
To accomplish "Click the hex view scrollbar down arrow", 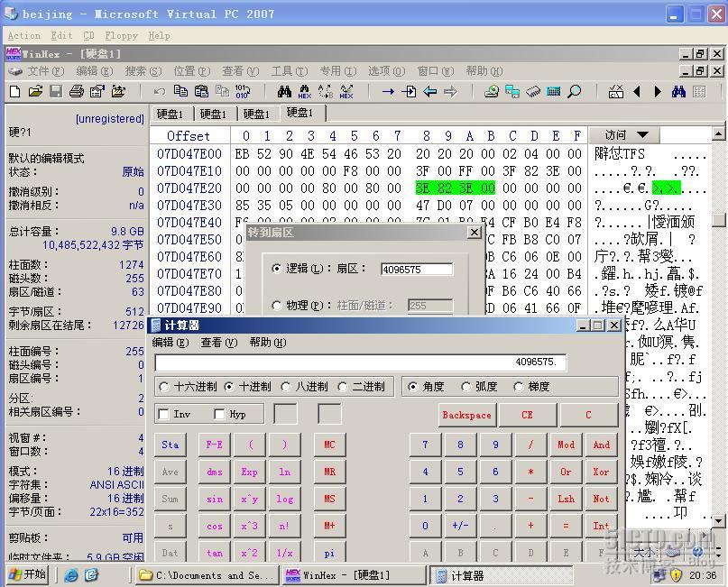I will click(718, 521).
